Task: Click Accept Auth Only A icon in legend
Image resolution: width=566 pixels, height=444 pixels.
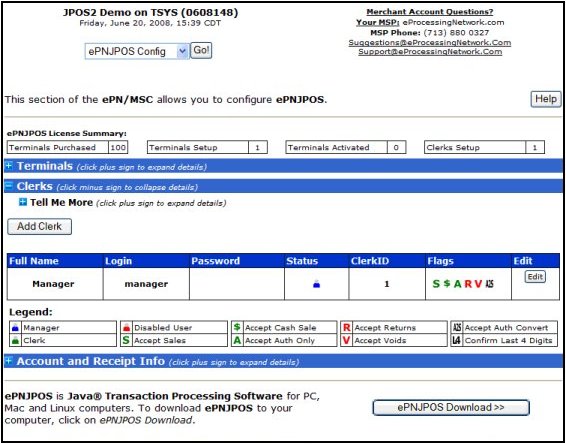Action: click(237, 340)
